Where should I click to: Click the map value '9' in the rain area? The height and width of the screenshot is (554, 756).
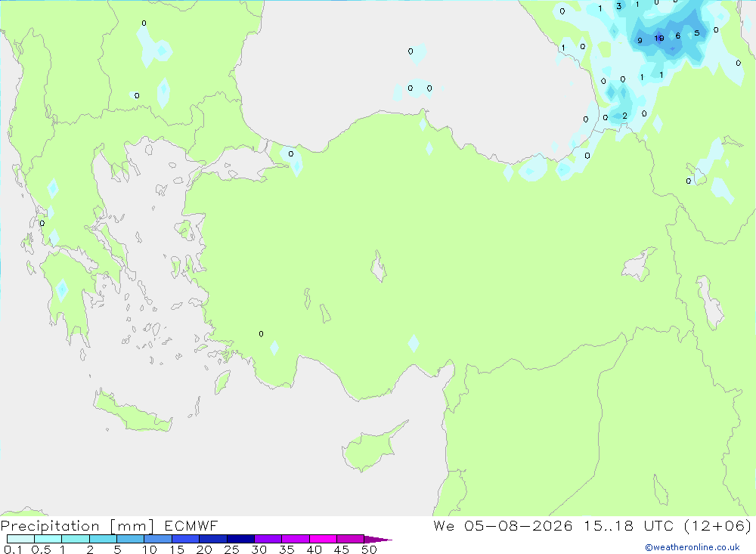coord(640,41)
